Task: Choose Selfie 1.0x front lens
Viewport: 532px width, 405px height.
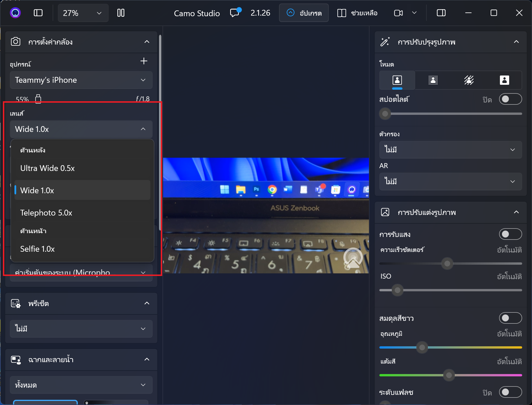Action: pyautogui.click(x=82, y=249)
